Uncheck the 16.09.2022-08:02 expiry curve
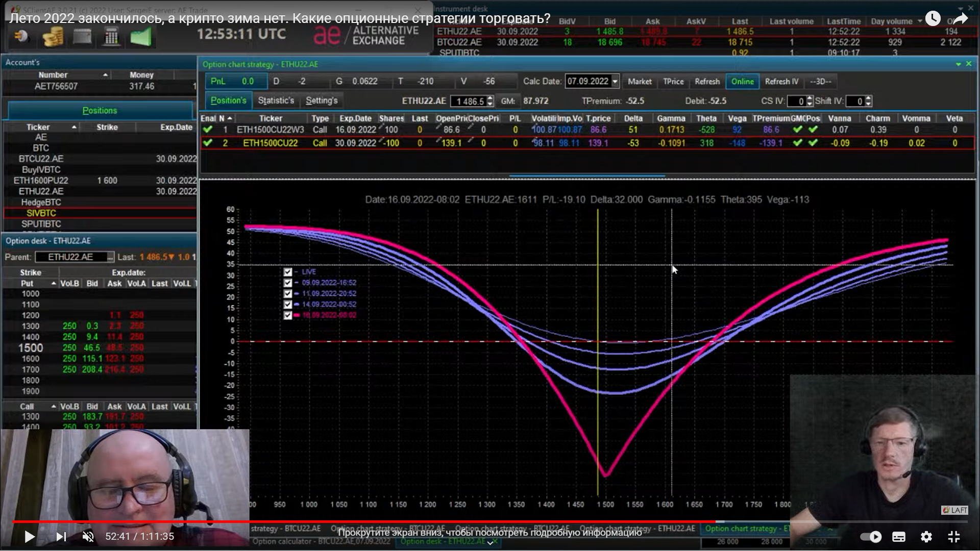 tap(288, 315)
